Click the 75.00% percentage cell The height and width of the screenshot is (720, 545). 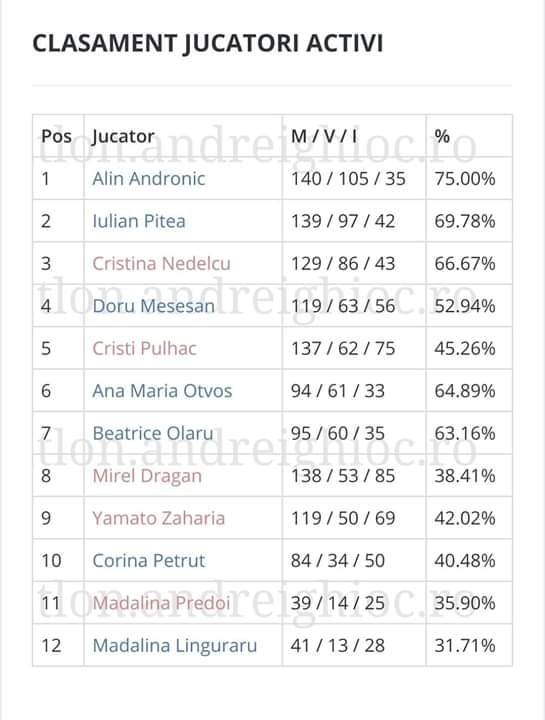(465, 179)
